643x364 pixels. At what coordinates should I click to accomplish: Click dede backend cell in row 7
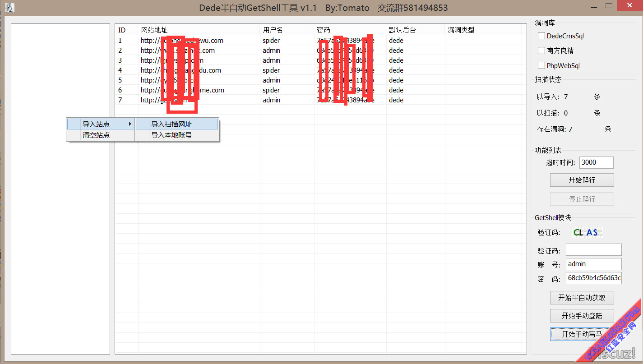pos(396,100)
